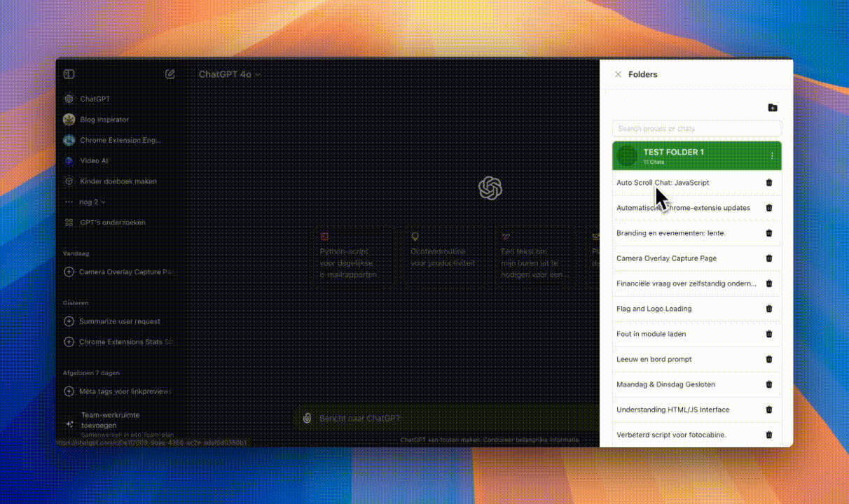Open TEST FOLDER 1 three-dot options menu
The image size is (849, 504).
(772, 155)
